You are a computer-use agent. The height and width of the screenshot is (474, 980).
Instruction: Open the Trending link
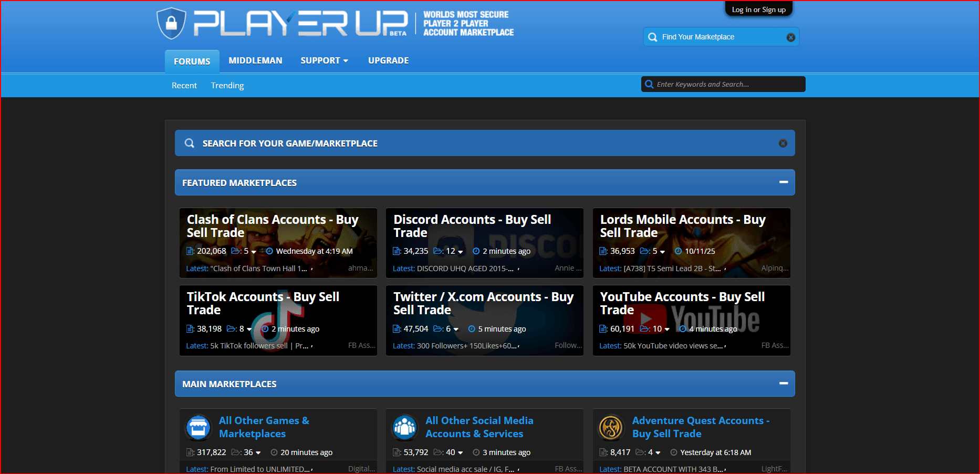pyautogui.click(x=227, y=86)
